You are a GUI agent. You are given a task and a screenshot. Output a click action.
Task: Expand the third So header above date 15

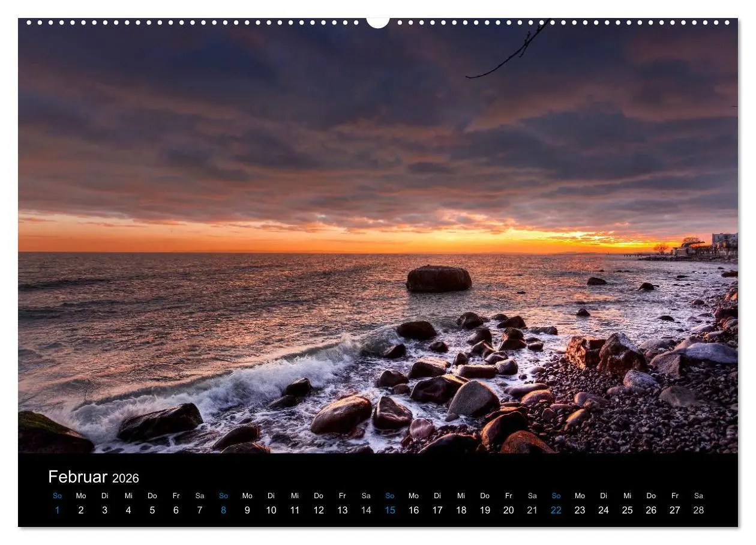pos(389,496)
